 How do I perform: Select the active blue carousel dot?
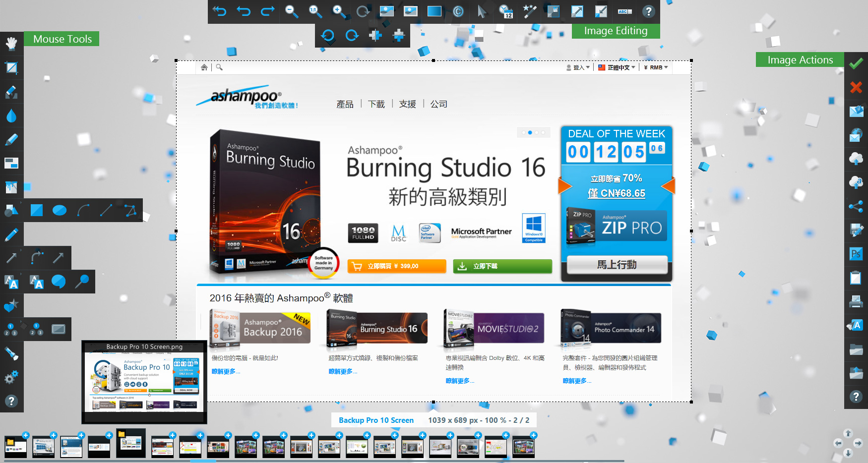[x=530, y=132]
